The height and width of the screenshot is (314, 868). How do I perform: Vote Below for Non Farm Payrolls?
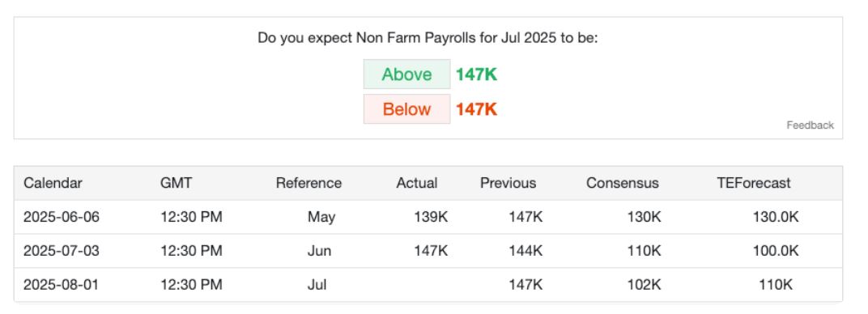click(x=406, y=109)
